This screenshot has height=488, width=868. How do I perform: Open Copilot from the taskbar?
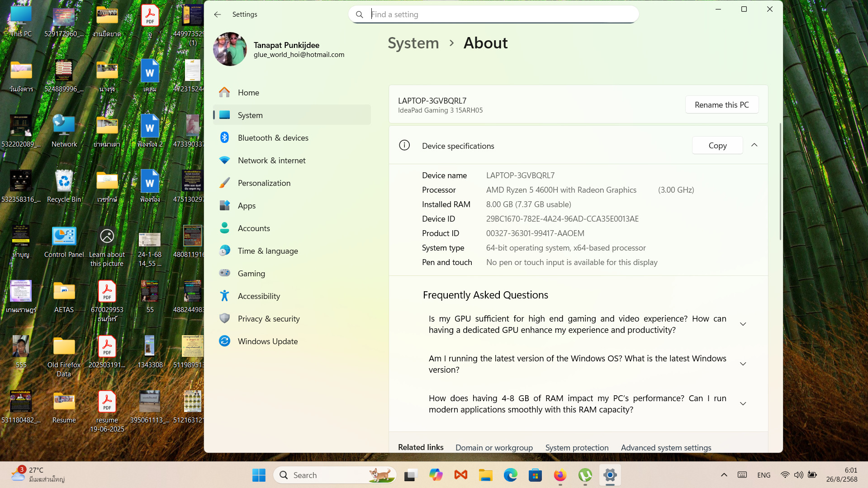pos(436,475)
